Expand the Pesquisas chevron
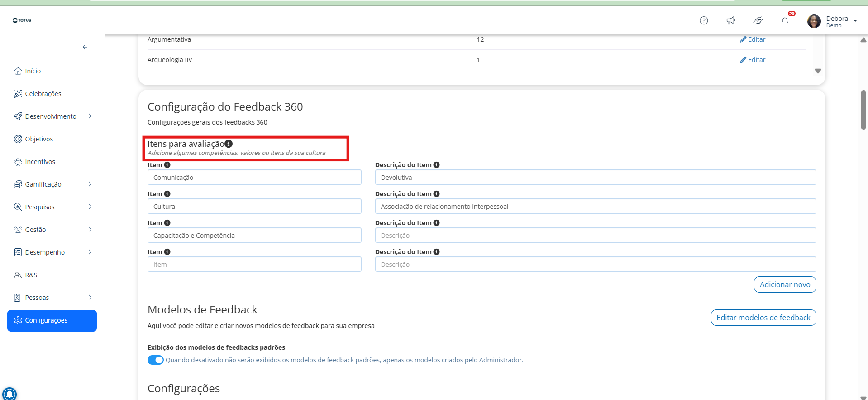Screen dimensions: 868x400 (x=90, y=207)
